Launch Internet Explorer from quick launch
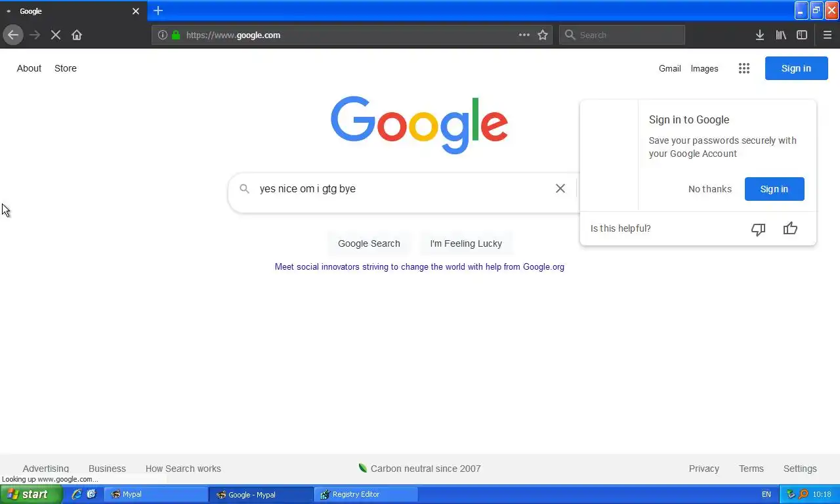Screen dimensions: 840x504 pos(77,494)
